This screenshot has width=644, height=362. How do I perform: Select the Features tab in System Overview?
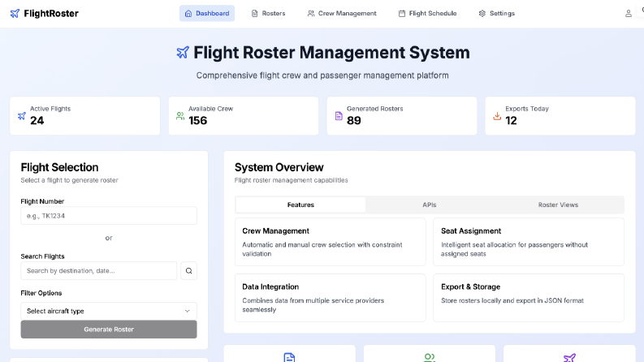click(300, 205)
